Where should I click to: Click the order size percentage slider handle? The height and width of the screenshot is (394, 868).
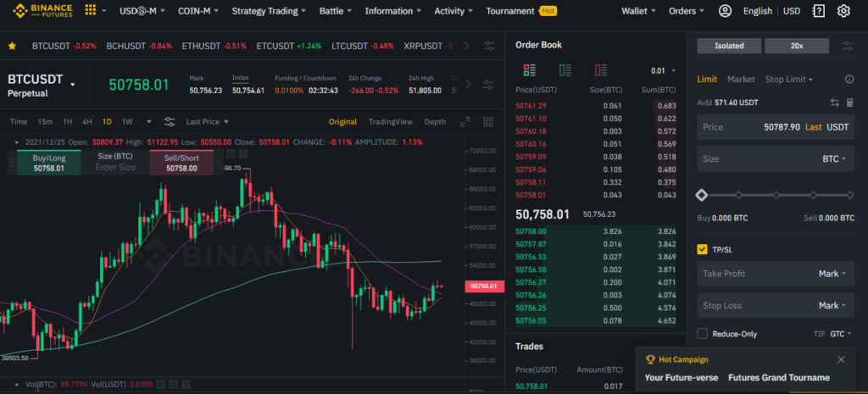click(701, 195)
